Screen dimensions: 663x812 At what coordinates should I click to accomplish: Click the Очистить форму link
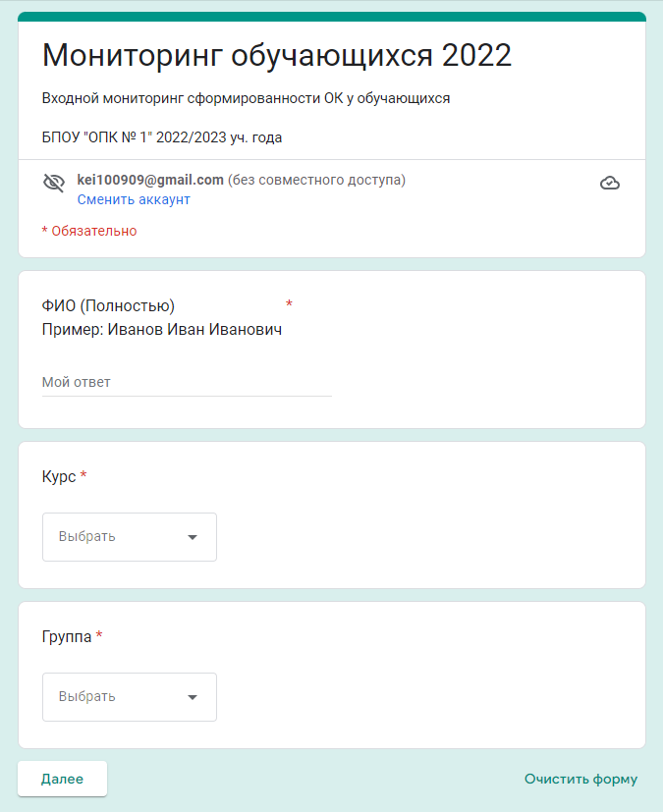580,779
